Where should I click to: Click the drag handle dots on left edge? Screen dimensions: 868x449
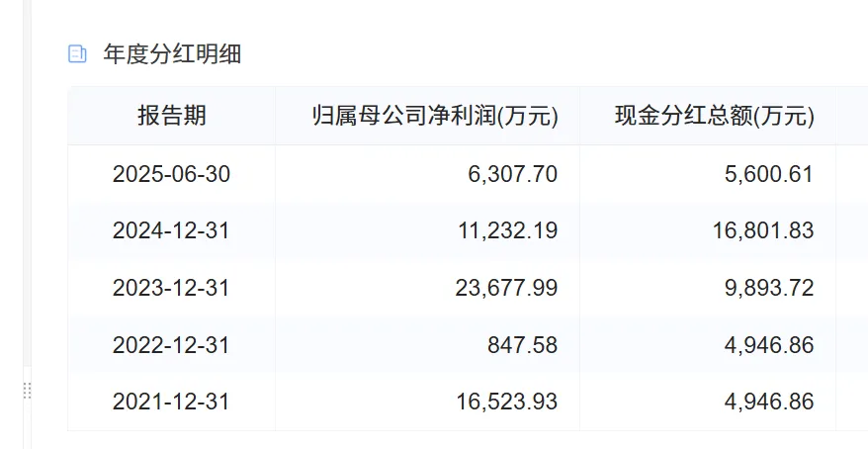pos(27,391)
